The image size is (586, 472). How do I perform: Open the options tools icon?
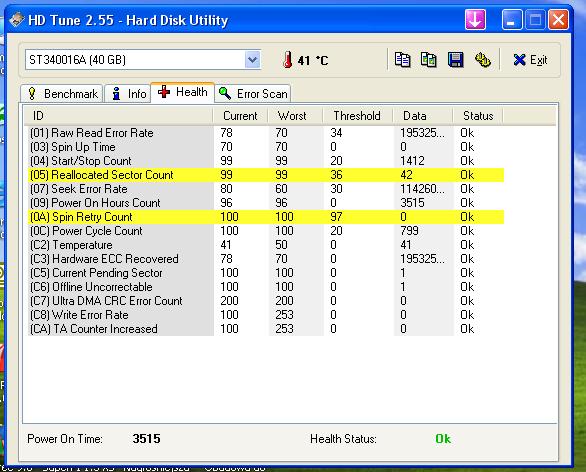(482, 60)
